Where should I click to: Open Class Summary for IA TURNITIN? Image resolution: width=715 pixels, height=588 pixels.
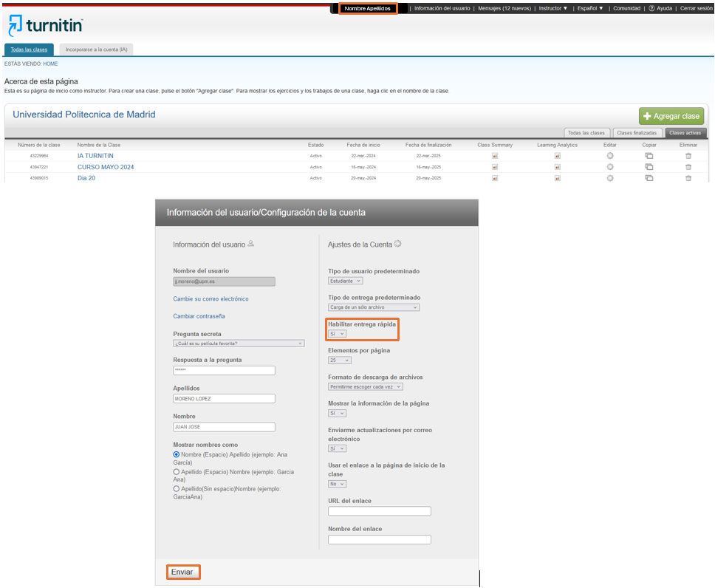click(495, 156)
